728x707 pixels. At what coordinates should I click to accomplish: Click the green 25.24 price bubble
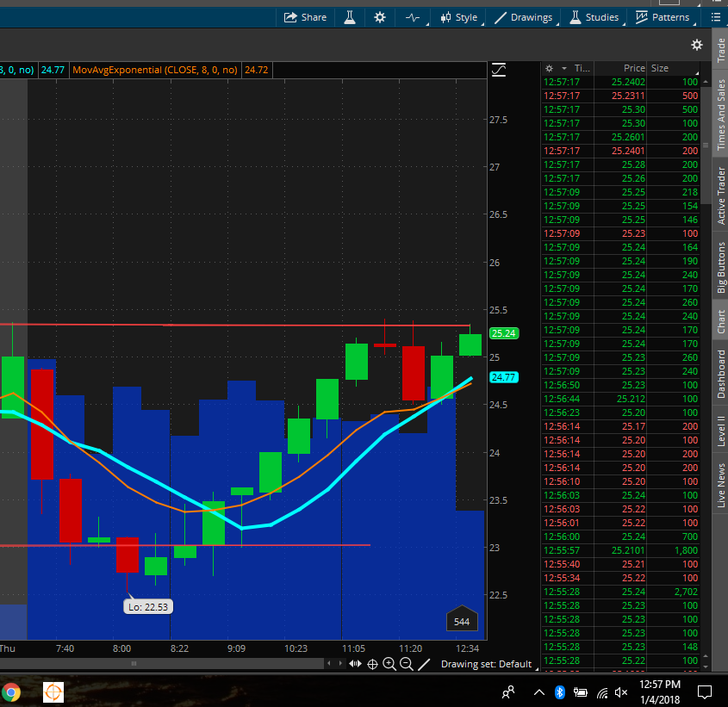504,333
